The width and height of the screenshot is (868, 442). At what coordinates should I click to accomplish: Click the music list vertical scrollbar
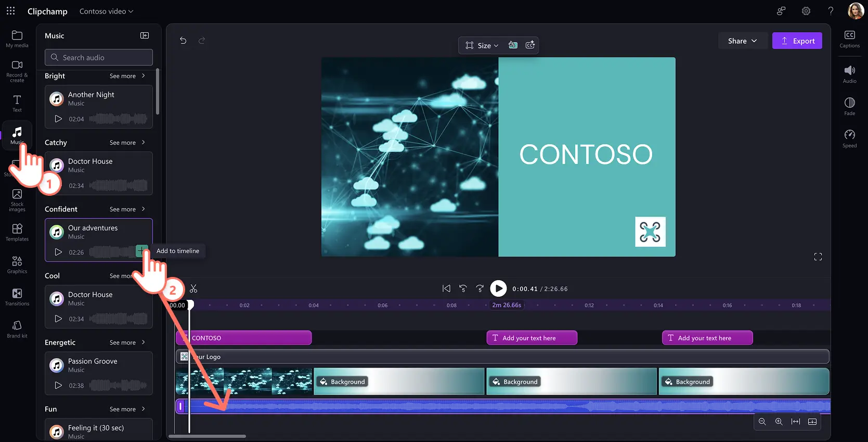(x=157, y=92)
